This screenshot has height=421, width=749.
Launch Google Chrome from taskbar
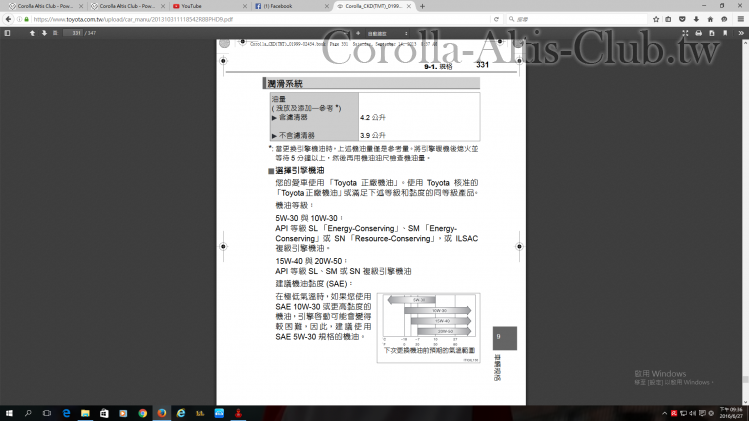pos(142,413)
